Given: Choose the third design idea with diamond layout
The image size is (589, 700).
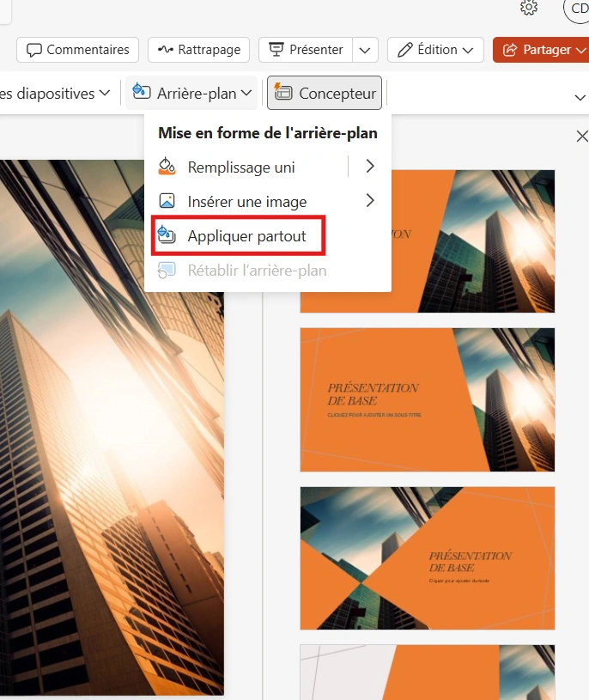Looking at the screenshot, I should point(427,557).
